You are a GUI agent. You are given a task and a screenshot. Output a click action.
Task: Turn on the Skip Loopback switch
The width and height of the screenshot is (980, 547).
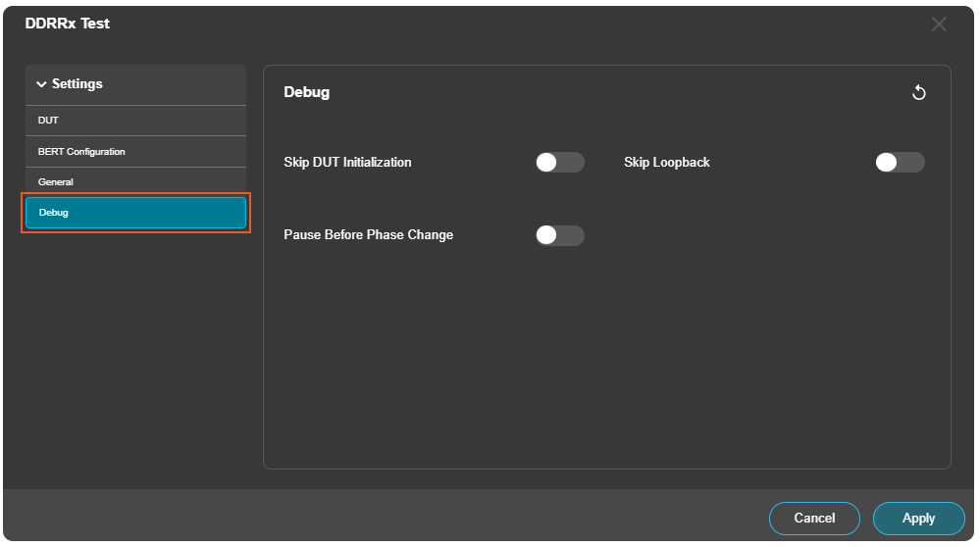900,163
